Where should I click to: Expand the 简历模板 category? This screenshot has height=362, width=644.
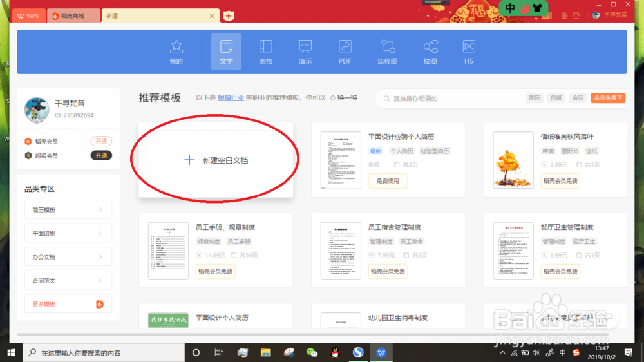(68, 210)
